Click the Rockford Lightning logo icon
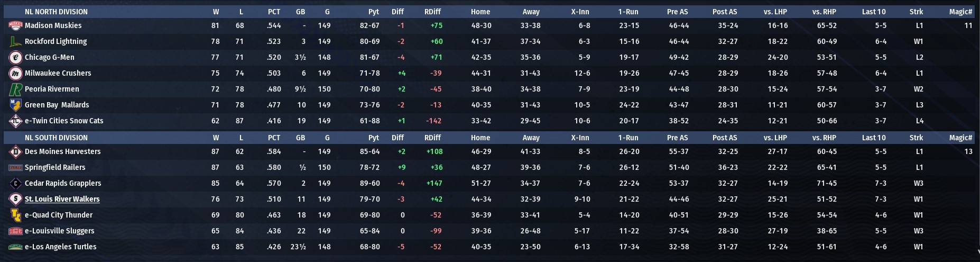 point(15,41)
